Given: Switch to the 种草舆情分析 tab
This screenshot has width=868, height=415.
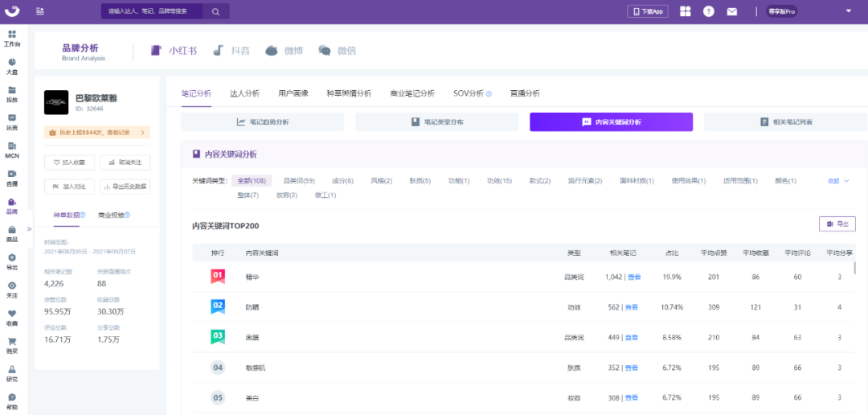Looking at the screenshot, I should 350,93.
